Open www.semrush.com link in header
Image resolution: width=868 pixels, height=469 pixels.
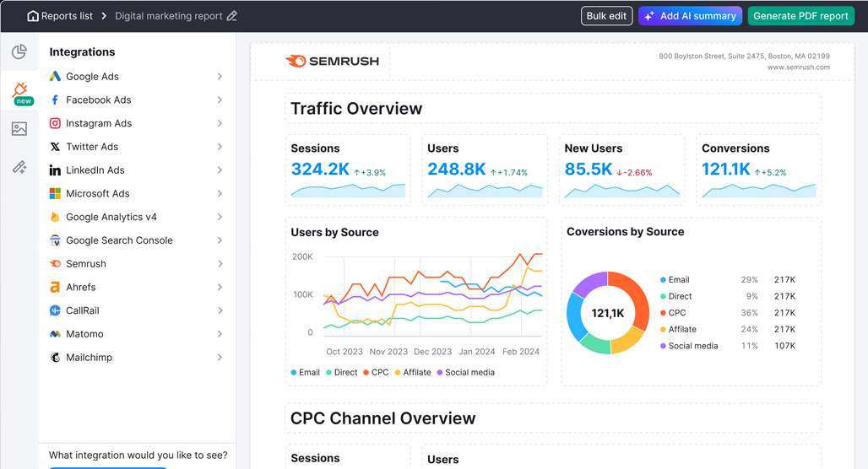798,67
